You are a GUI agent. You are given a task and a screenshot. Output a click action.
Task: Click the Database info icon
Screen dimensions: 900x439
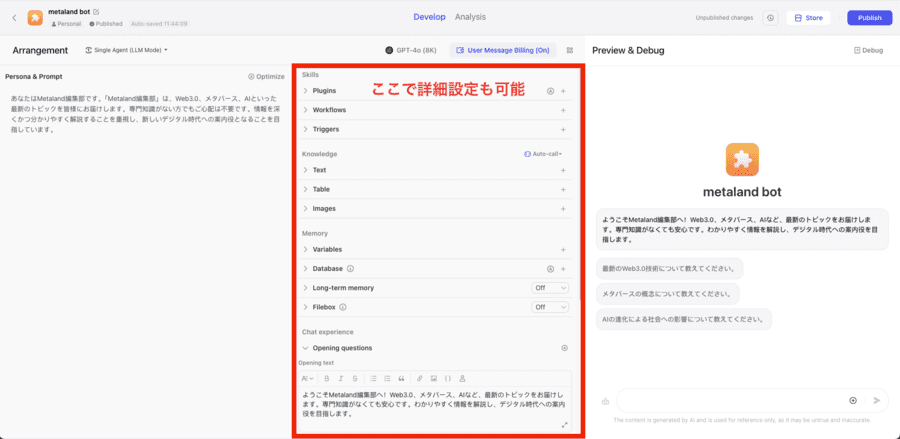pos(350,269)
